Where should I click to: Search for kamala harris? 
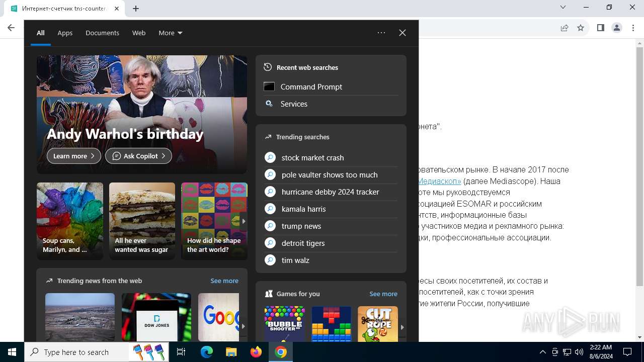331,209
